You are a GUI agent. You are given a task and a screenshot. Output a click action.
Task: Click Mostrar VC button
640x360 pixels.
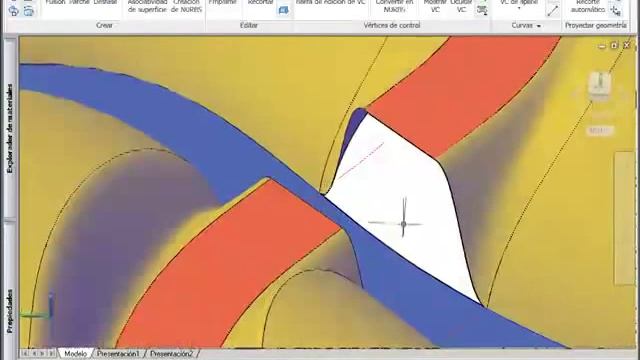[435, 6]
